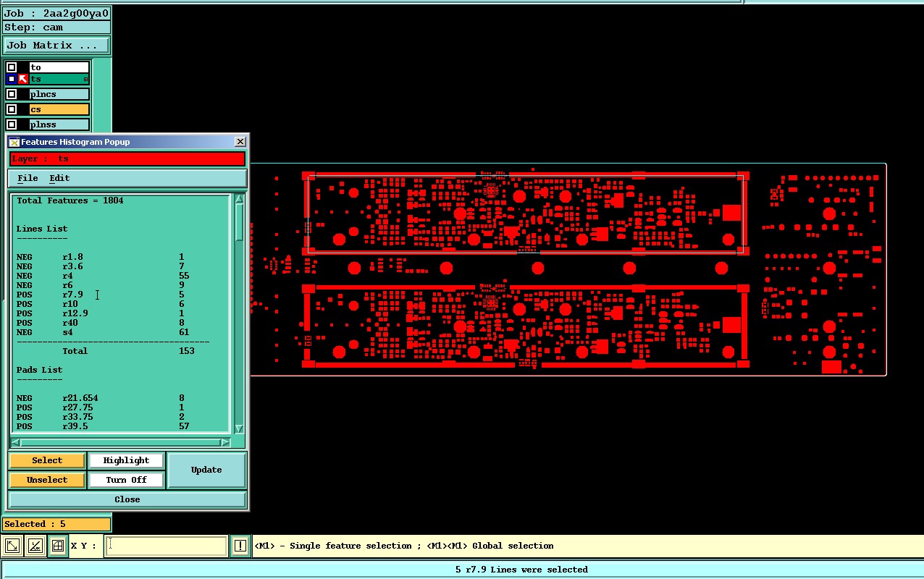Select the cs layer name

pyautogui.click(x=59, y=109)
